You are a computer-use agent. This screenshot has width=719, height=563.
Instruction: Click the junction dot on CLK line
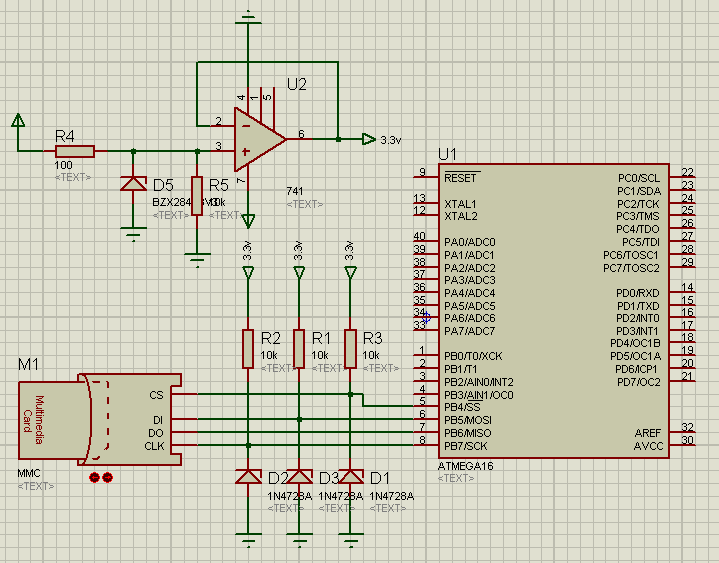[x=248, y=445]
